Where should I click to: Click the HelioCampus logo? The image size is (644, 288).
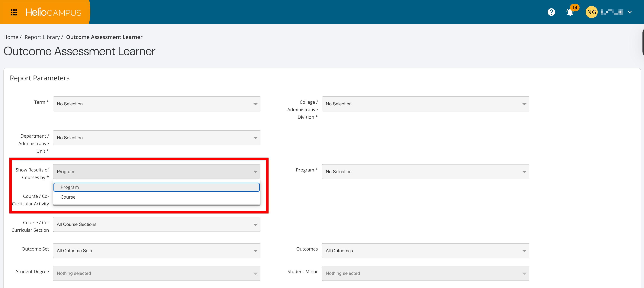pyautogui.click(x=53, y=12)
